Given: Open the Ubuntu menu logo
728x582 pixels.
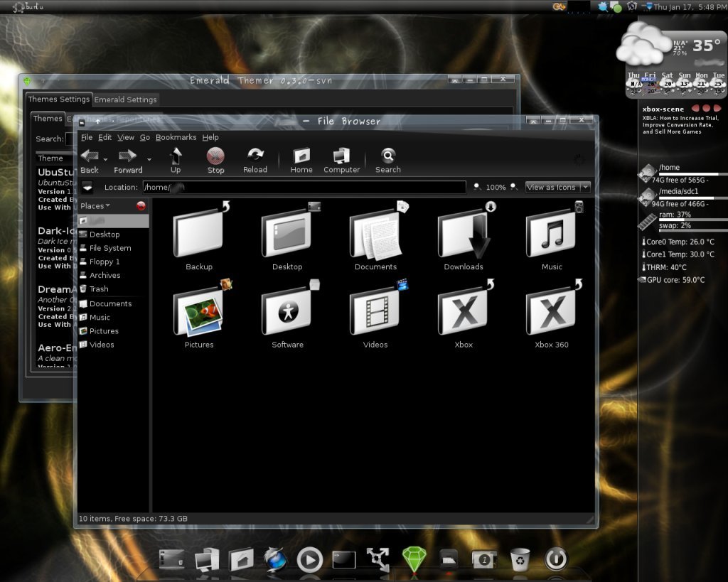Looking at the screenshot, I should tap(28, 6).
